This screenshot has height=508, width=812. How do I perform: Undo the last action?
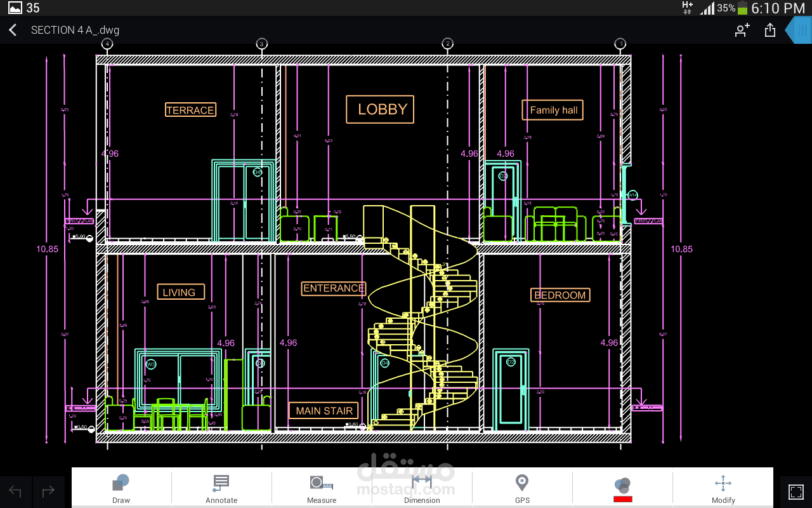pyautogui.click(x=15, y=491)
